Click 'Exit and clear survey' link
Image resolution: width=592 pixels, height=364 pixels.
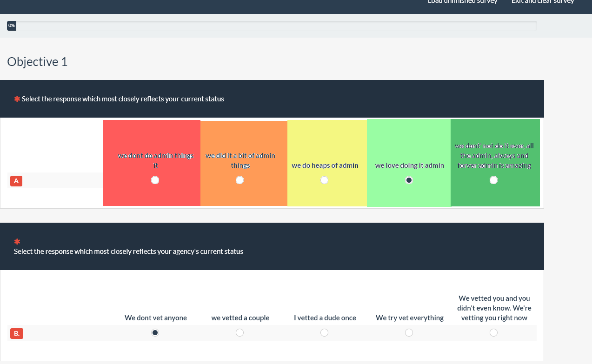pyautogui.click(x=543, y=1)
